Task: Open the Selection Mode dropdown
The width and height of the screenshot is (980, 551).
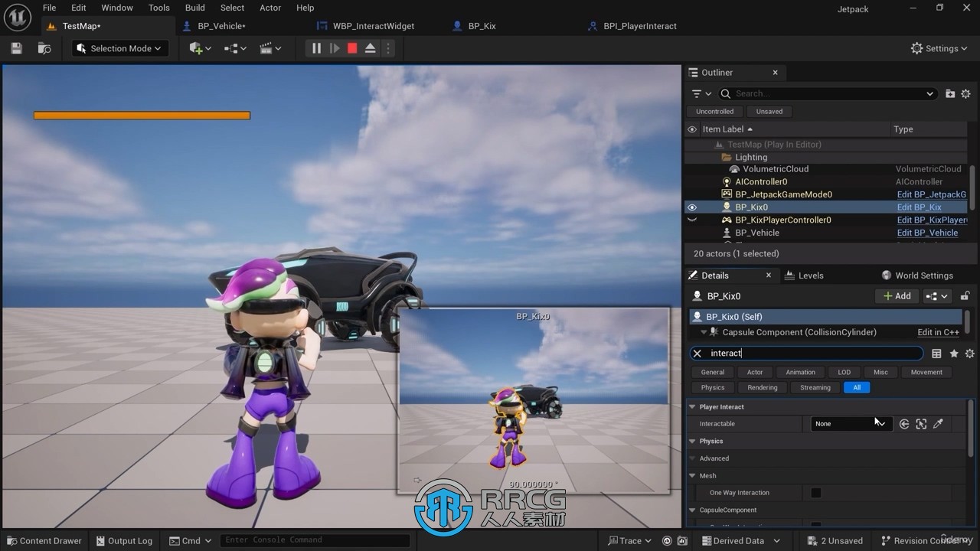Action: pos(120,48)
